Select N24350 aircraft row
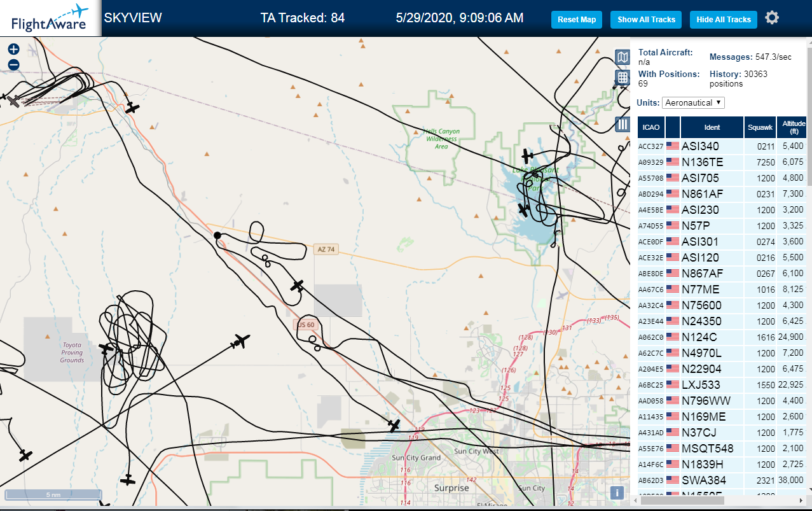This screenshot has height=511, width=812. (x=722, y=321)
